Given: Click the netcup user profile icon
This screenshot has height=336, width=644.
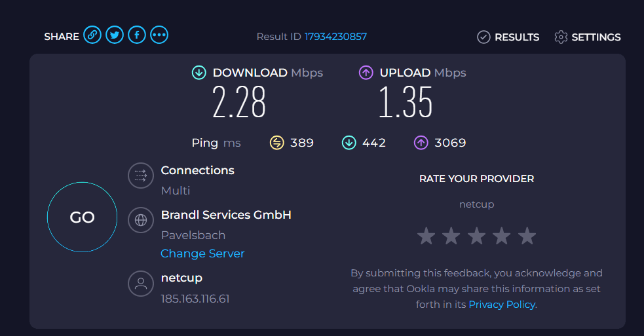Looking at the screenshot, I should pos(141,284).
